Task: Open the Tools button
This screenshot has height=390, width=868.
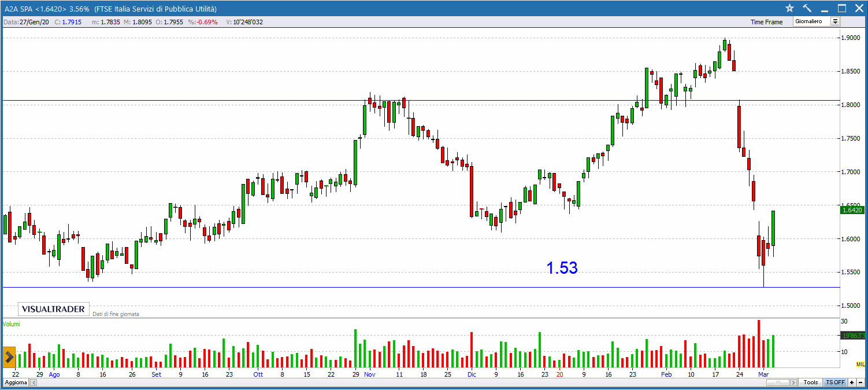Action: click(x=811, y=382)
